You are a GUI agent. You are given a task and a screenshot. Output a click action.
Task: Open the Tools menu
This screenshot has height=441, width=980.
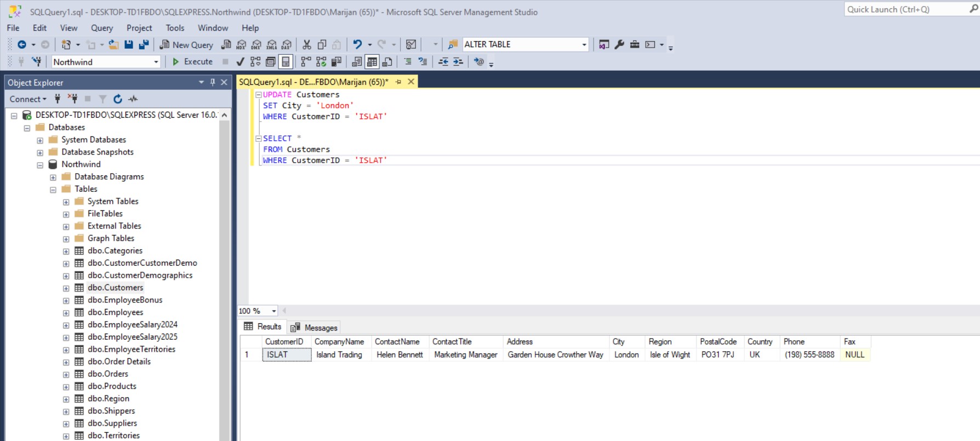[x=175, y=28]
